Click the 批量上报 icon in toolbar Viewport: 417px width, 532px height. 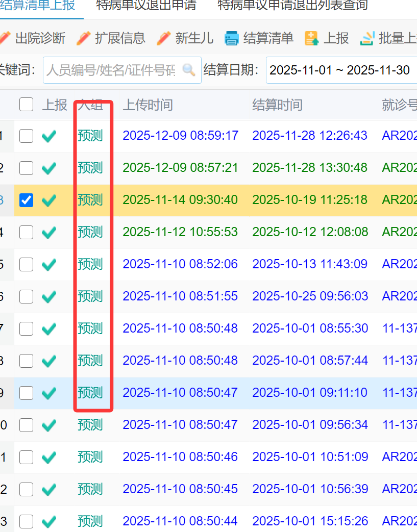point(367,38)
